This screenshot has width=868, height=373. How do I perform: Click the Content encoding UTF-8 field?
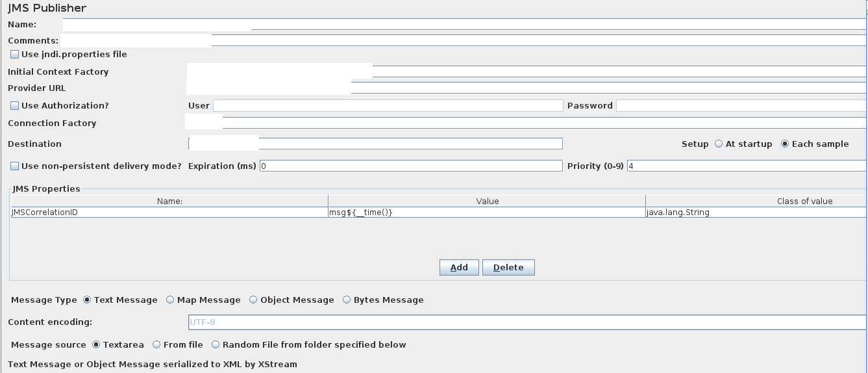pyautogui.click(x=527, y=322)
